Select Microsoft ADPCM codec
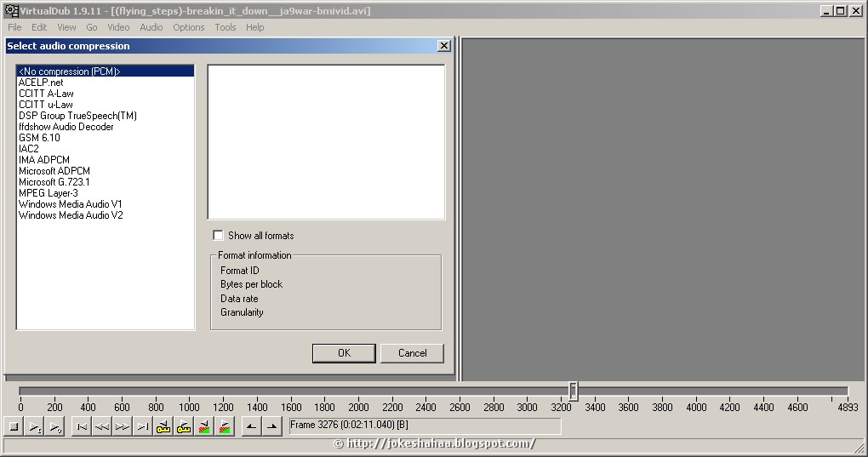The image size is (868, 457). pos(106,171)
